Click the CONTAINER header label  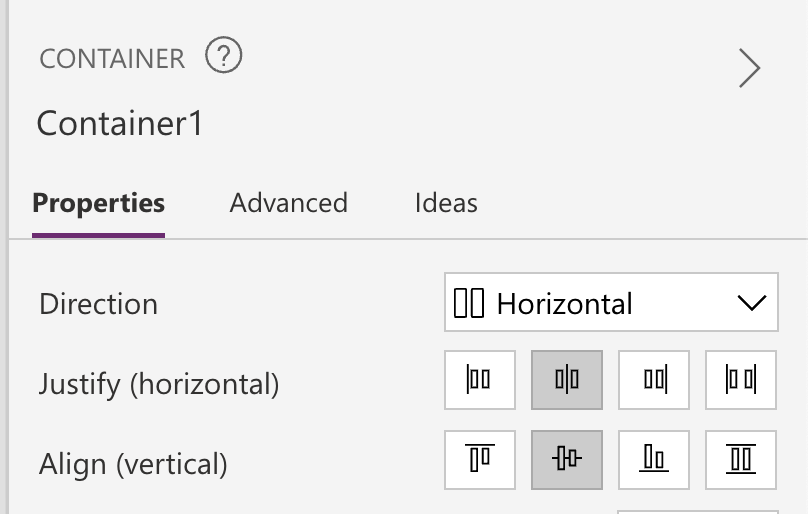coord(112,59)
